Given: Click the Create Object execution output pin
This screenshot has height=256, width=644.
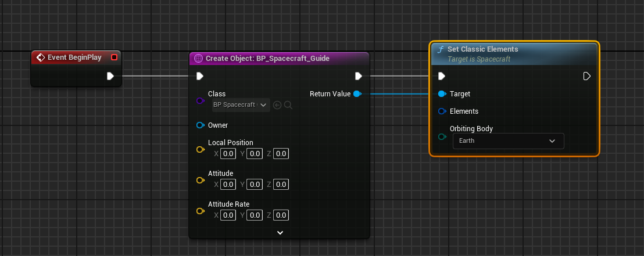Looking at the screenshot, I should 359,76.
